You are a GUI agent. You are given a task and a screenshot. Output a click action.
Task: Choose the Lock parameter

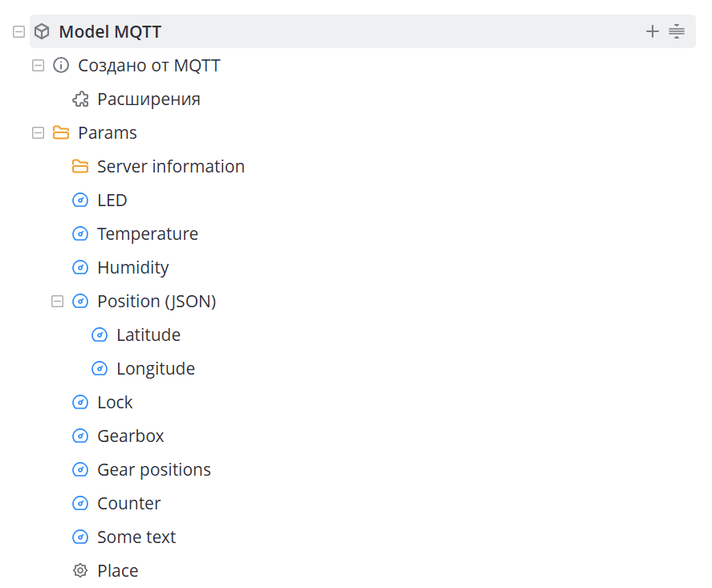pyautogui.click(x=115, y=402)
